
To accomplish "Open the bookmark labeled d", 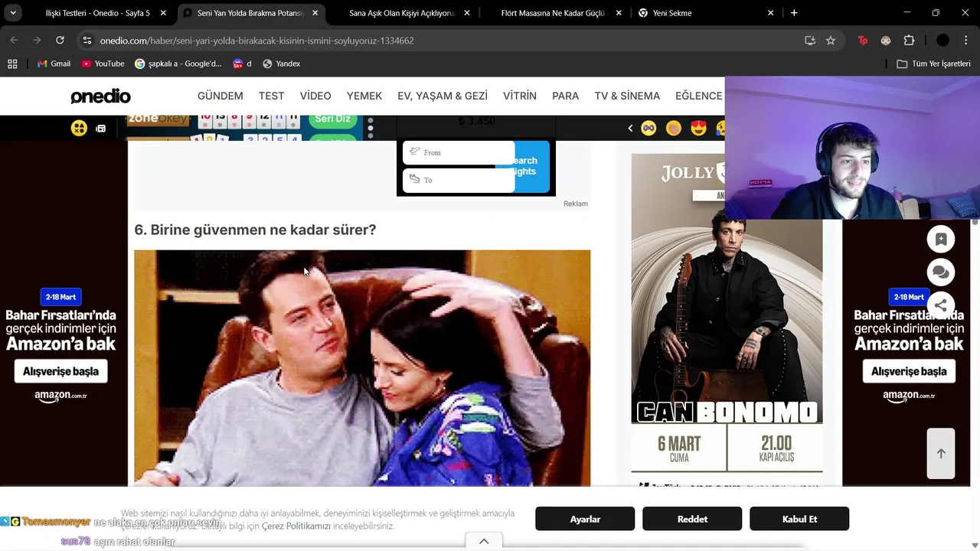I will [242, 64].
